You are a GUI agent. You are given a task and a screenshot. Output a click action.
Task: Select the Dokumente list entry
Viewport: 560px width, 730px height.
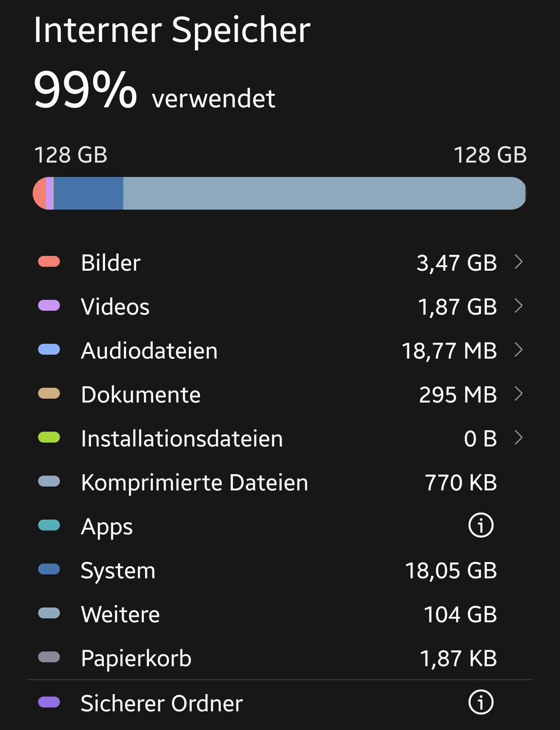141,394
